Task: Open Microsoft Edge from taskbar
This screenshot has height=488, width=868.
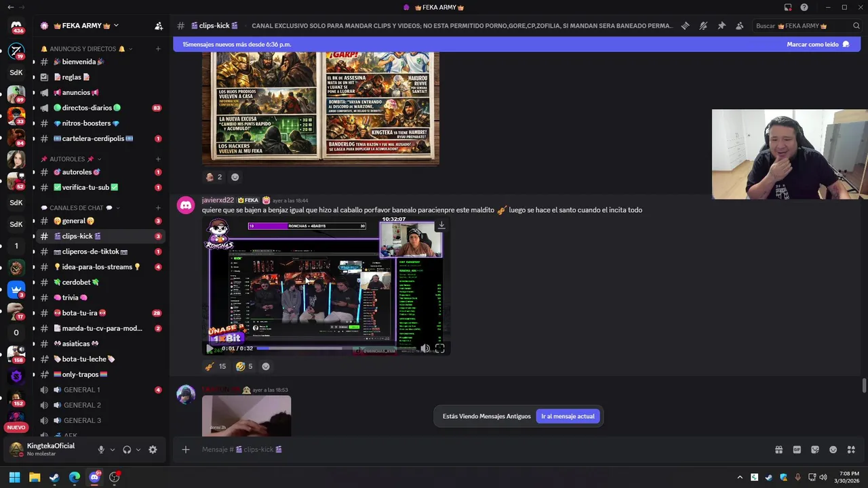Action: click(x=75, y=477)
